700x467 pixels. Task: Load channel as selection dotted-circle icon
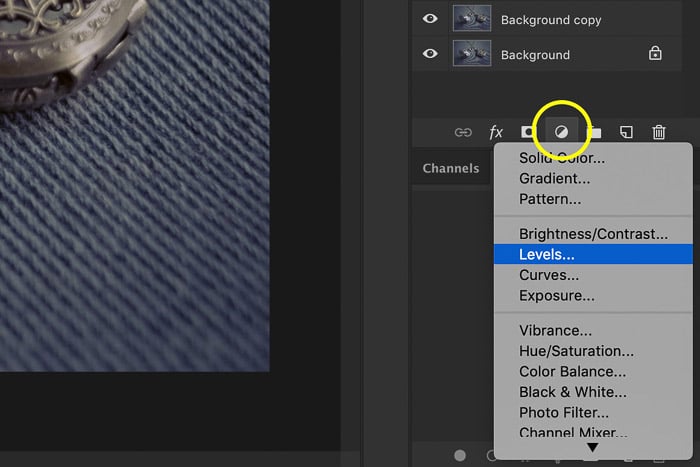pos(460,455)
